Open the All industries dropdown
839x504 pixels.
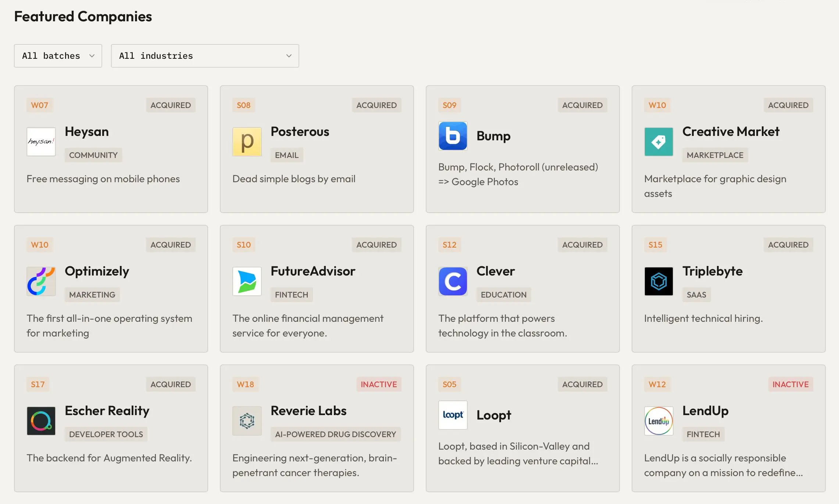tap(205, 56)
